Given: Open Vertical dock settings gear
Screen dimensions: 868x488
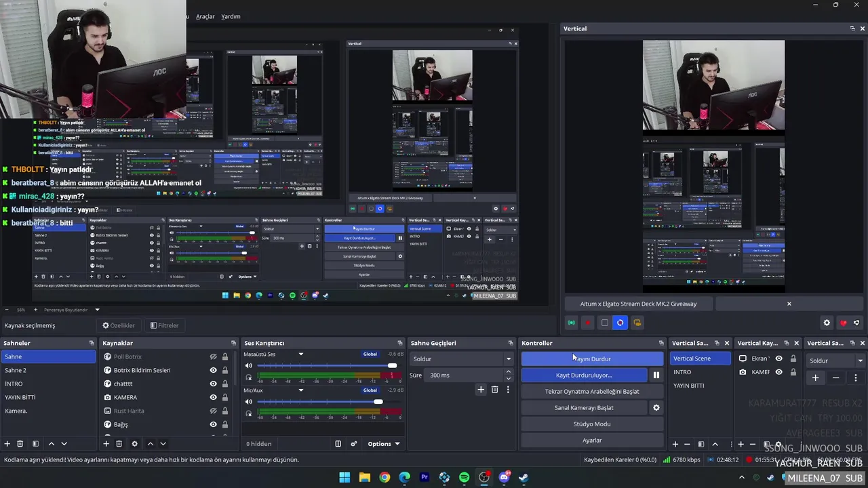Looking at the screenshot, I should tap(826, 323).
